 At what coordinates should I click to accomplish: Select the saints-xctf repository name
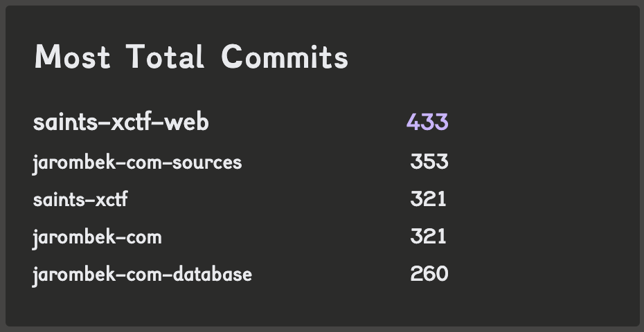pos(80,199)
